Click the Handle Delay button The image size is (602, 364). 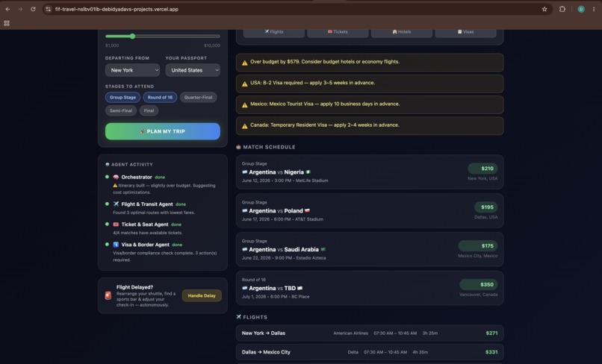click(x=202, y=295)
